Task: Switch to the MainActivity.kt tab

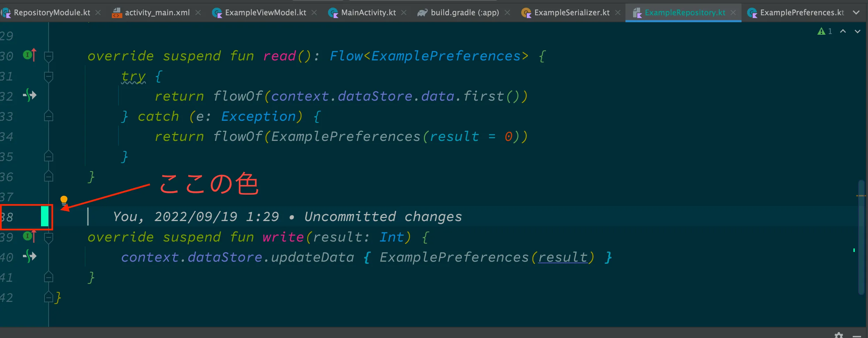Action: coord(368,13)
